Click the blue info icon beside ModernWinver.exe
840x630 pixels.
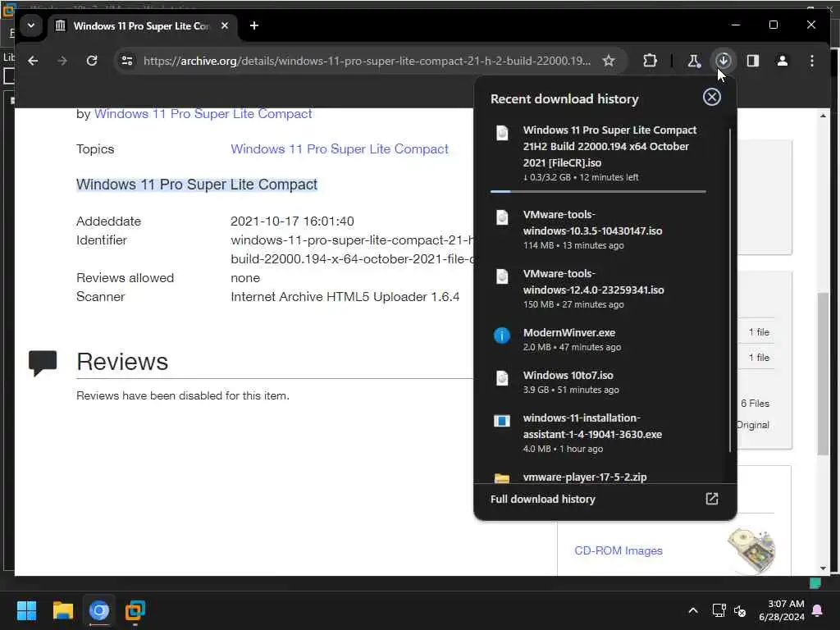pos(501,336)
